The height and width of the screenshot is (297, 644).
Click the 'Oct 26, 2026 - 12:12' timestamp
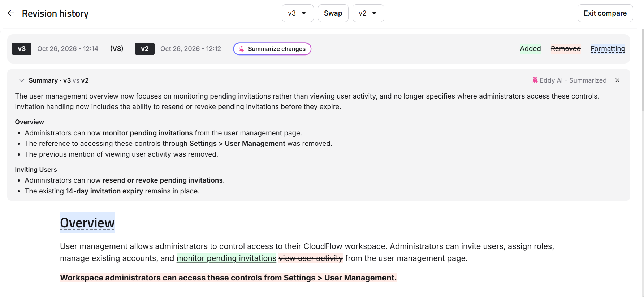tap(191, 49)
